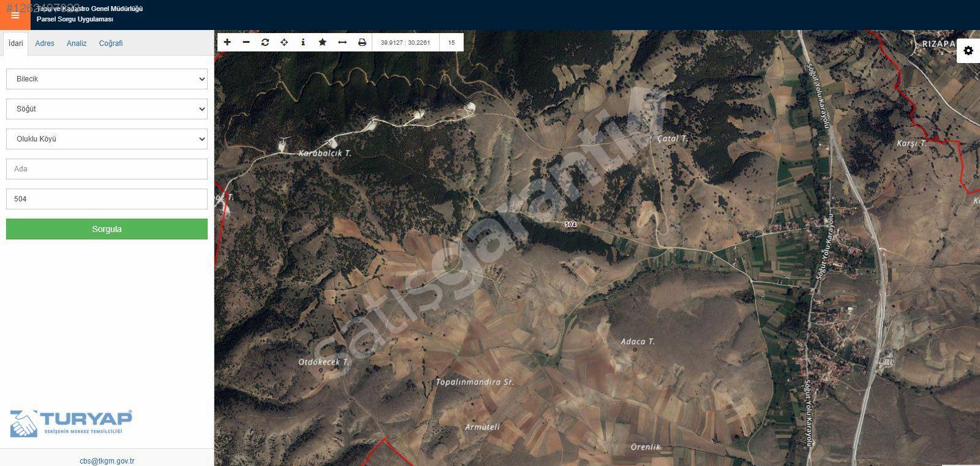Open map settings gear icon
980x466 pixels.
(x=968, y=50)
